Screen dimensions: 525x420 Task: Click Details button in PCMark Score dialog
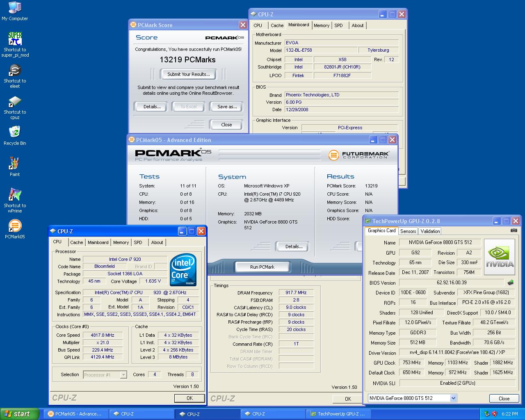tap(152, 107)
